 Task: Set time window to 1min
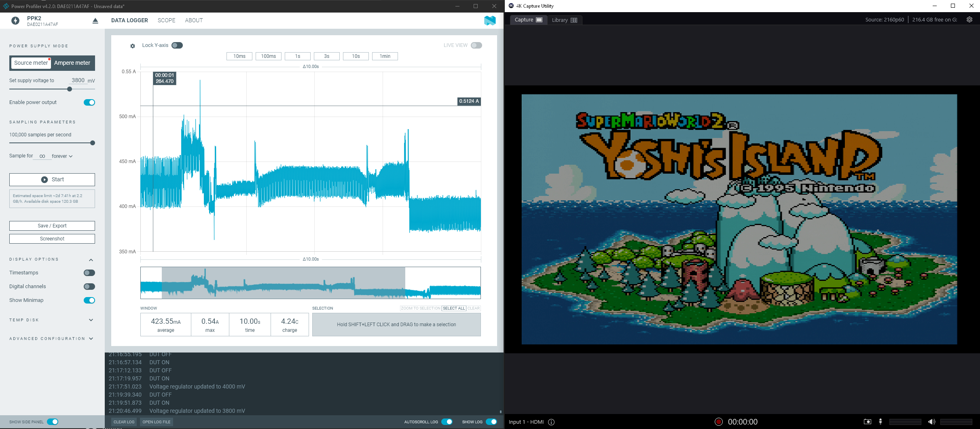pyautogui.click(x=385, y=56)
